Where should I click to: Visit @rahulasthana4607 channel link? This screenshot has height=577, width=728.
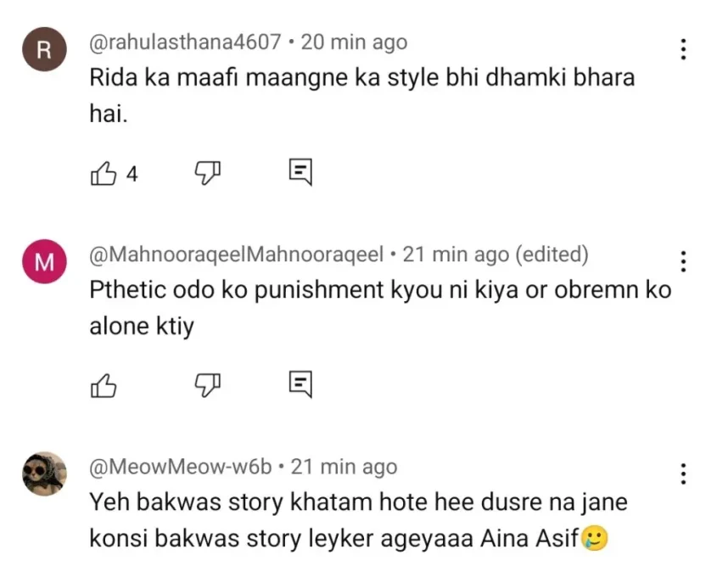tap(185, 42)
